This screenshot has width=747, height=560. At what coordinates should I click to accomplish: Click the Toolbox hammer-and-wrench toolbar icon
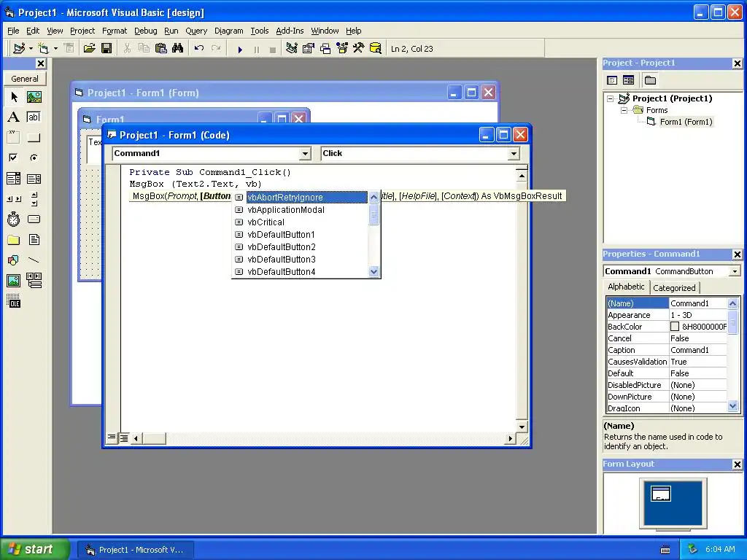[358, 49]
